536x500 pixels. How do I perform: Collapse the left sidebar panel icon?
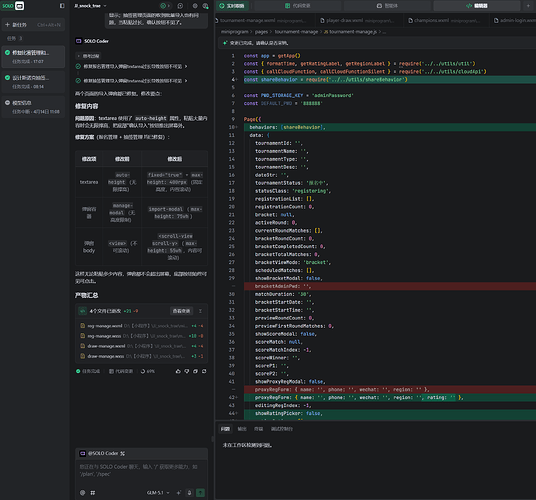62,6
